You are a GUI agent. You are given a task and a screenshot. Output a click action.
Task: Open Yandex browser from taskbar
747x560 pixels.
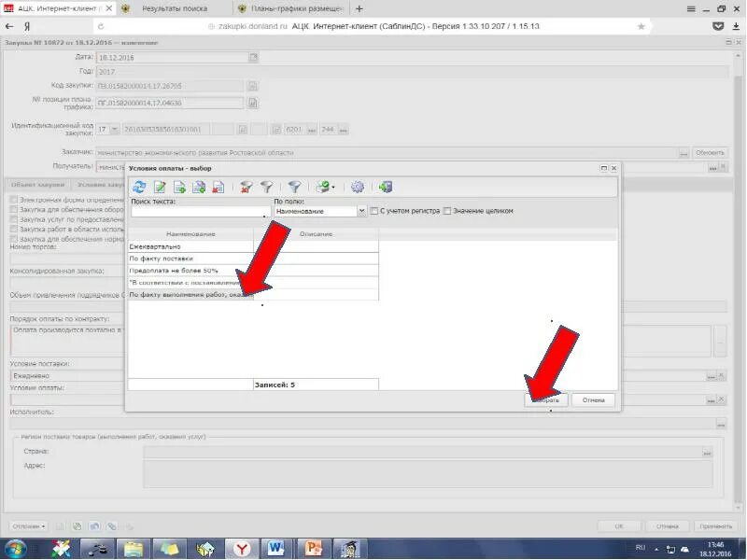242,549
